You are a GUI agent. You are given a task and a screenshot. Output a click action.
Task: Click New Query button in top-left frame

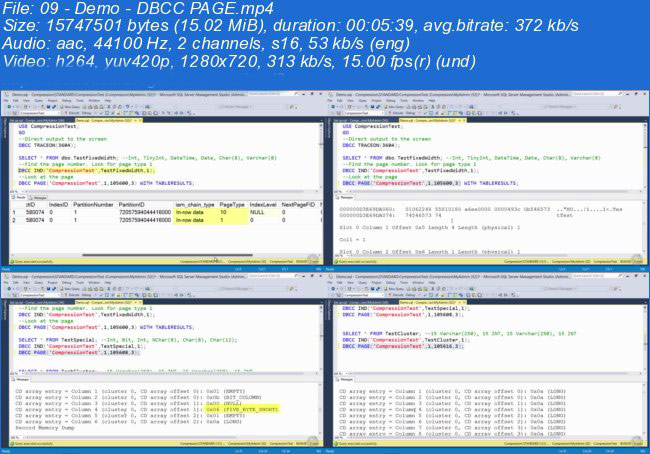[70, 107]
